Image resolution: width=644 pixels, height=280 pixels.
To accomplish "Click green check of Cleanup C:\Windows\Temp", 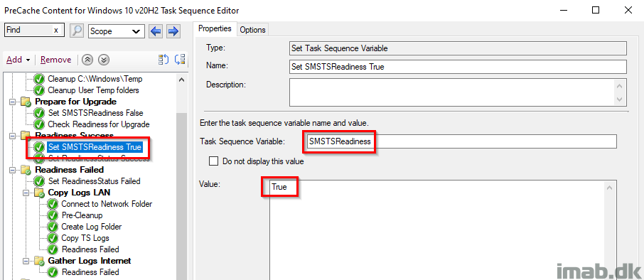I will click(x=39, y=78).
